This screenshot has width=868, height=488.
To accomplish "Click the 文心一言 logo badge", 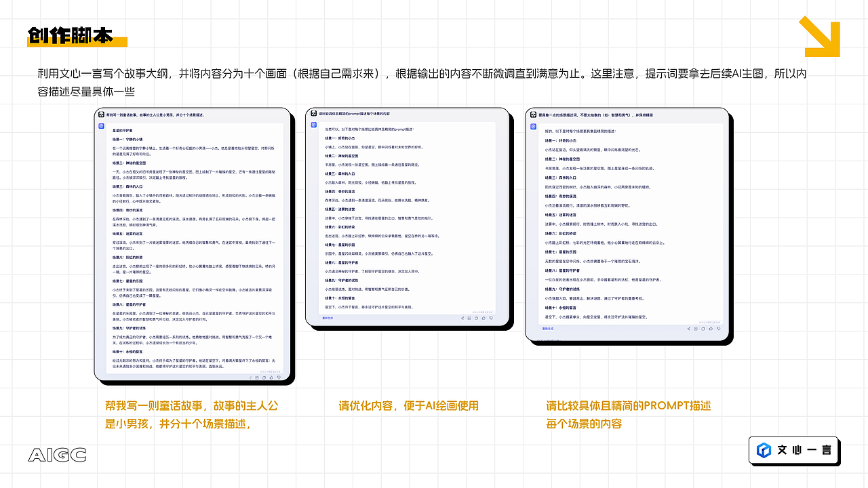I will click(795, 450).
